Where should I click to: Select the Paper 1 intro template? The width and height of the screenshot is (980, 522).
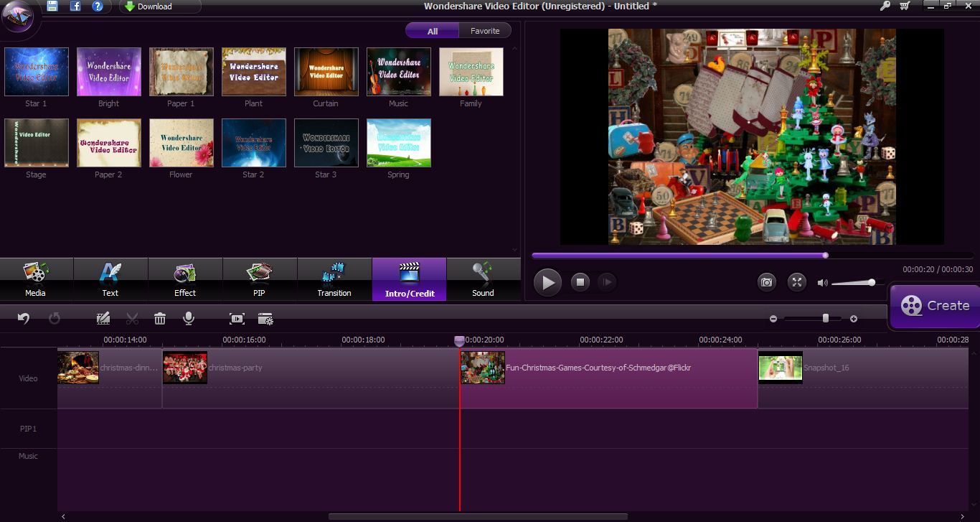[182, 72]
